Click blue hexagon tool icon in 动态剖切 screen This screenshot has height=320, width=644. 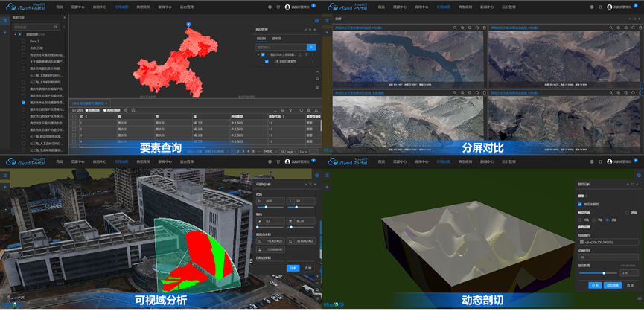point(639,175)
